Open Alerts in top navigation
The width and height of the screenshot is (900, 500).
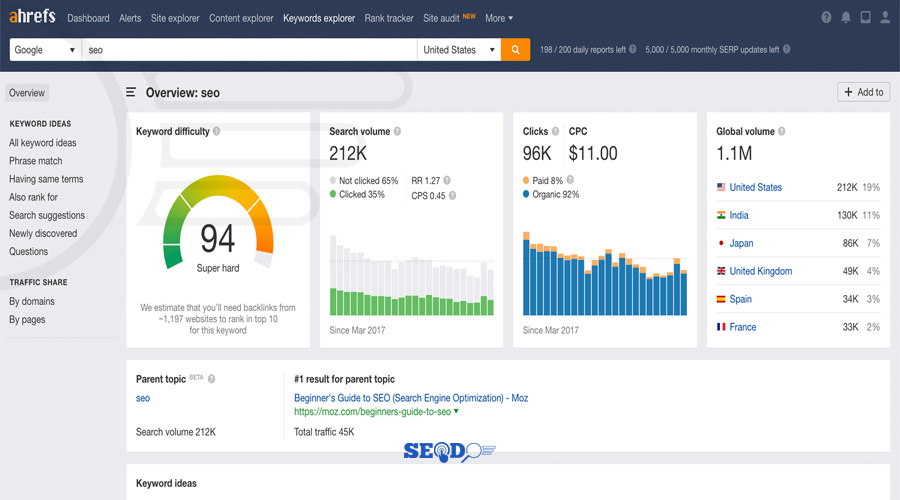coord(130,18)
